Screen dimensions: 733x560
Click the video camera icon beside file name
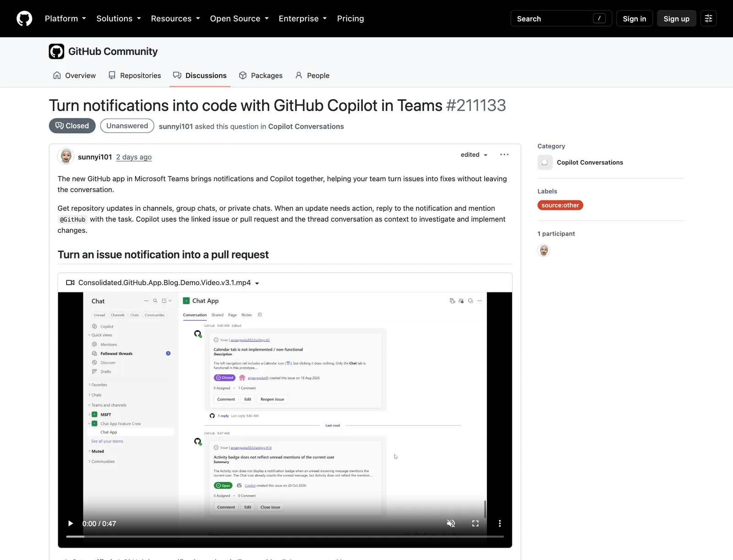[70, 283]
